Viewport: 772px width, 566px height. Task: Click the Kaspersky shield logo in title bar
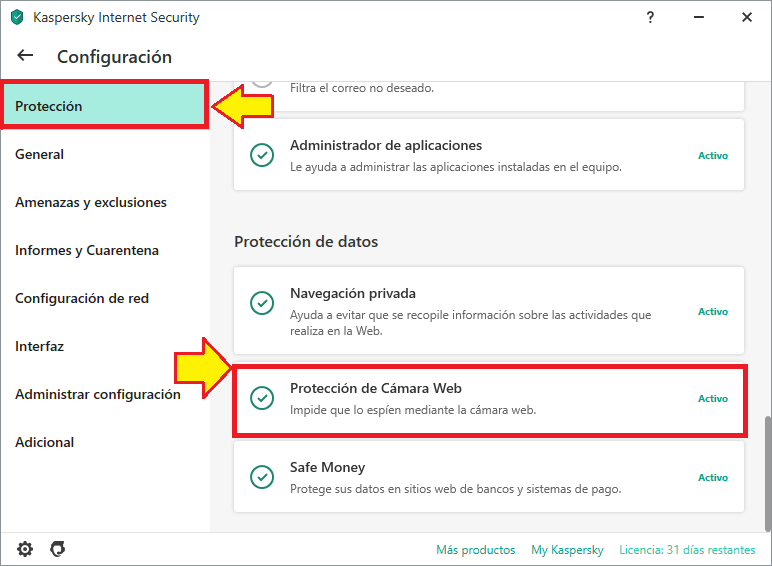16,17
